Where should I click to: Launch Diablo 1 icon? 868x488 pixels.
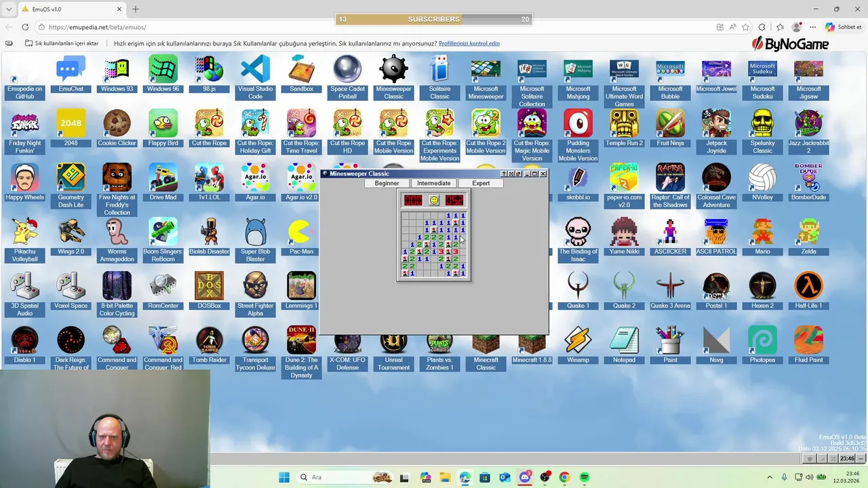(x=25, y=346)
